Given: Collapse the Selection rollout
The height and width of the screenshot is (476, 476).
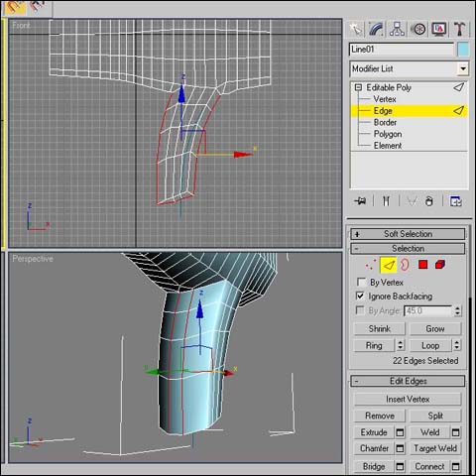Looking at the screenshot, I should pos(408,249).
